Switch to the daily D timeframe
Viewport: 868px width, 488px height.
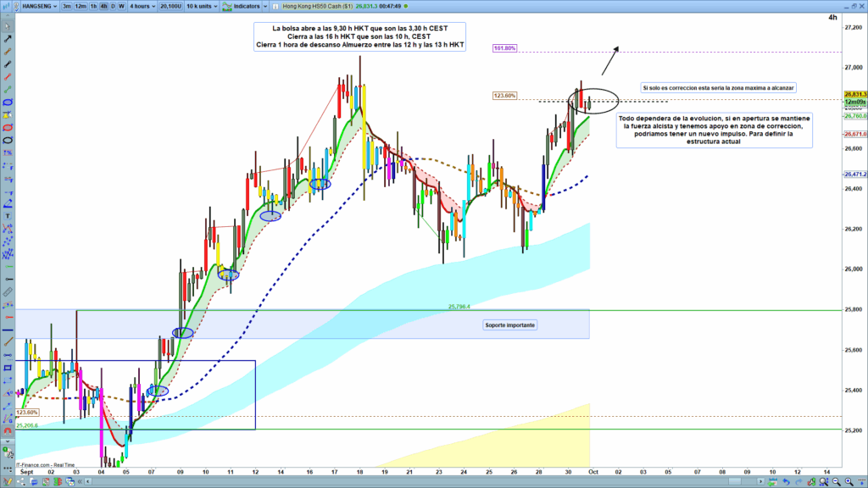113,5
